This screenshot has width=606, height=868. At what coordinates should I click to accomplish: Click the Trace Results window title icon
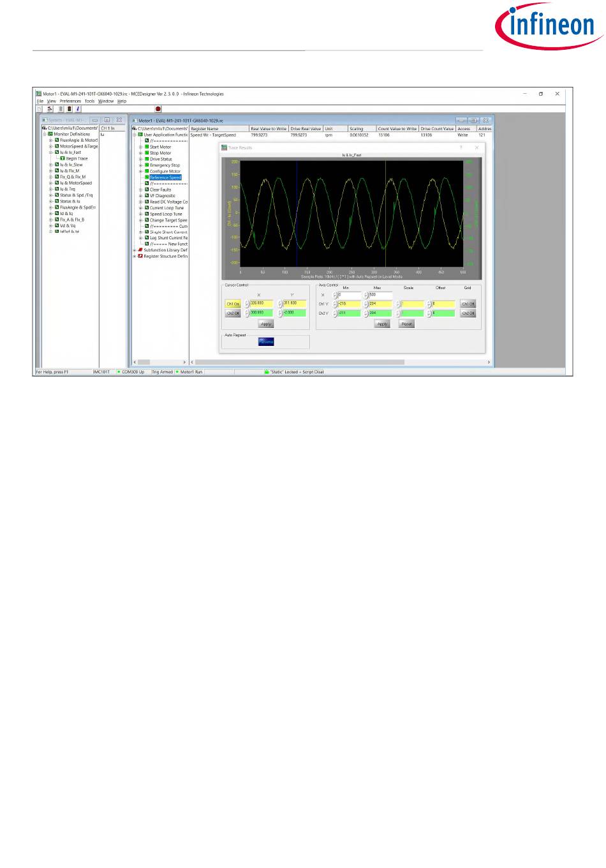click(225, 147)
